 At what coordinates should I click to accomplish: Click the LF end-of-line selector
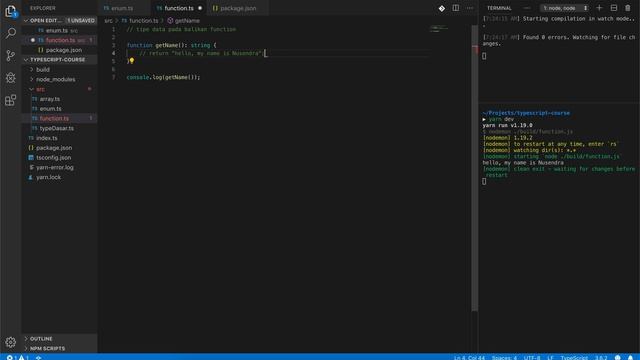(550, 358)
